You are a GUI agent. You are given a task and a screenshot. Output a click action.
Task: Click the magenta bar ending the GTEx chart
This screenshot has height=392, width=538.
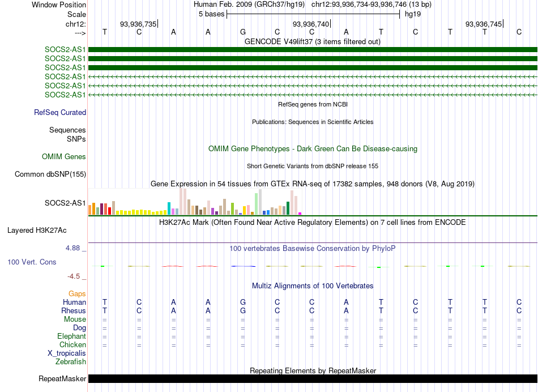pyautogui.click(x=300, y=214)
